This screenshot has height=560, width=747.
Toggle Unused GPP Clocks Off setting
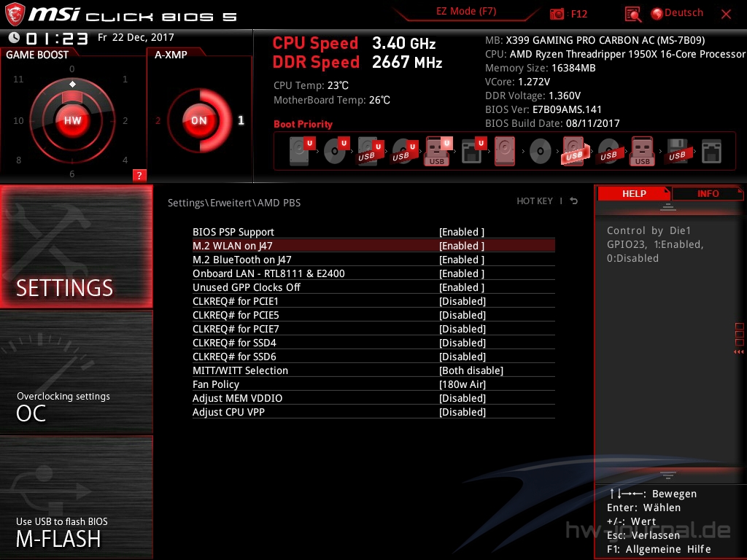(x=373, y=287)
